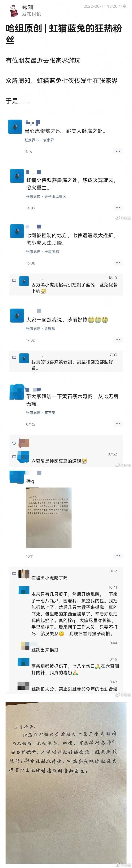Open the 张家界市 · 天子山风景区 location tag
Image resolution: width=132 pixels, height=868 pixels.
(46, 197)
